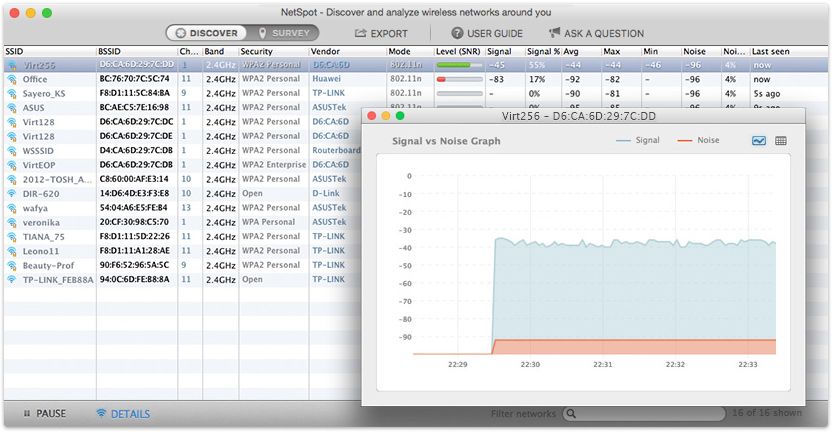This screenshot has width=832, height=432.
Task: Click the Wi-Fi icon of Leono11 network
Action: tap(12, 251)
